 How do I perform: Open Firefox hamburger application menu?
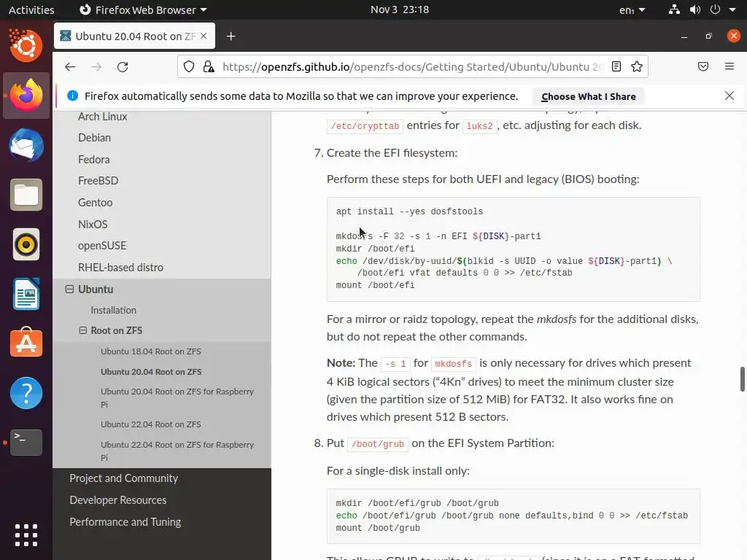point(729,66)
